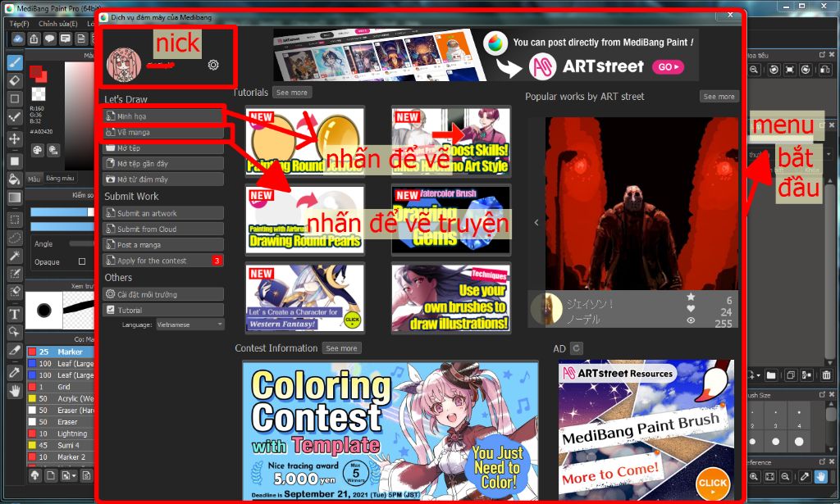Open the Chỉnh sửa(E) menu
The height and width of the screenshot is (504, 840).
coord(58,24)
